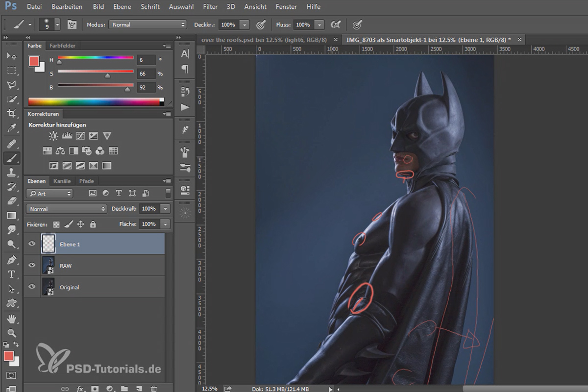The image size is (588, 392).
Task: Select the Crop tool
Action: click(12, 113)
